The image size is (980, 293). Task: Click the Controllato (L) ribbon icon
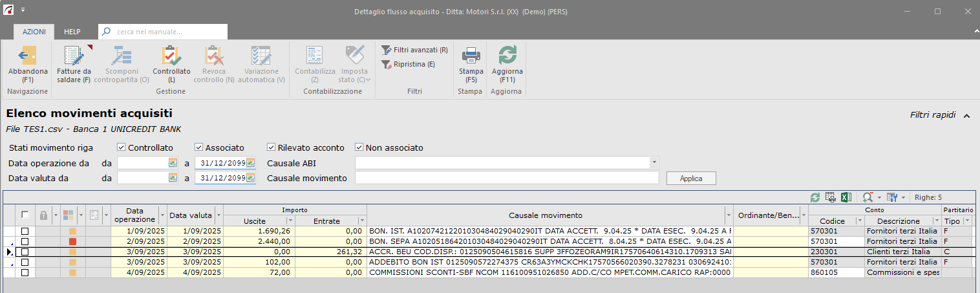(x=171, y=56)
